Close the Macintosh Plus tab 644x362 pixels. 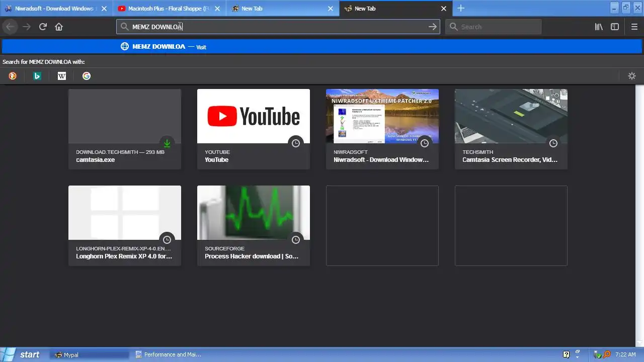click(217, 9)
